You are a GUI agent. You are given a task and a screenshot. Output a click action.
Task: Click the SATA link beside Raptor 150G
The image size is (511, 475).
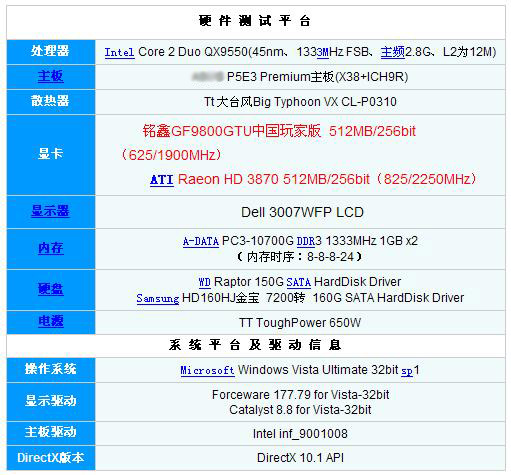click(299, 282)
